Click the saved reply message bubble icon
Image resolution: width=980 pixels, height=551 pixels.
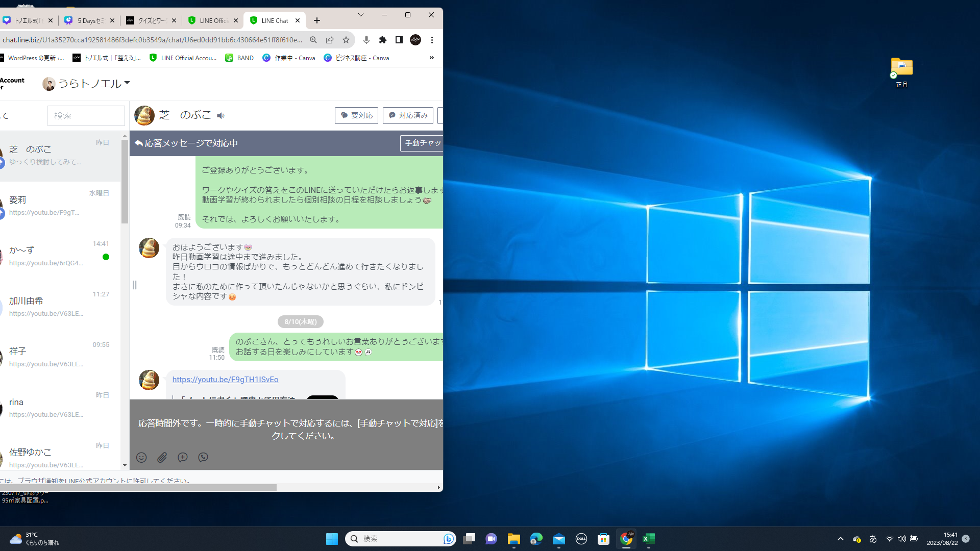[183, 458]
